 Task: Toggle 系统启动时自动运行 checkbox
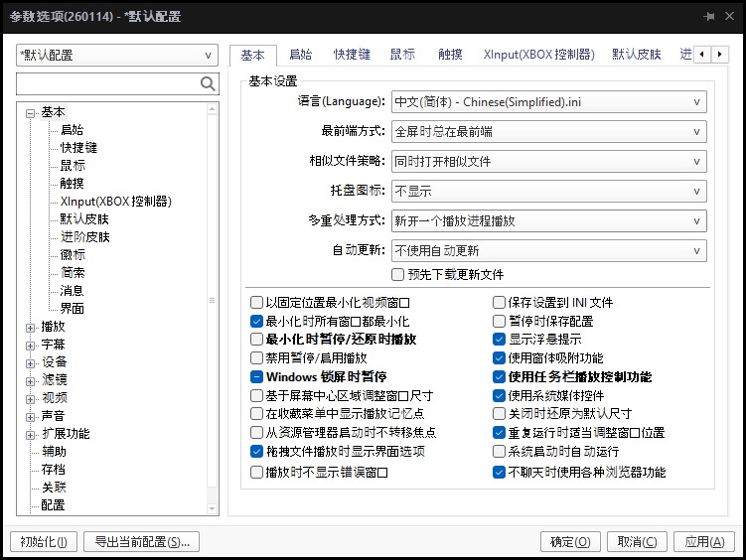click(500, 452)
